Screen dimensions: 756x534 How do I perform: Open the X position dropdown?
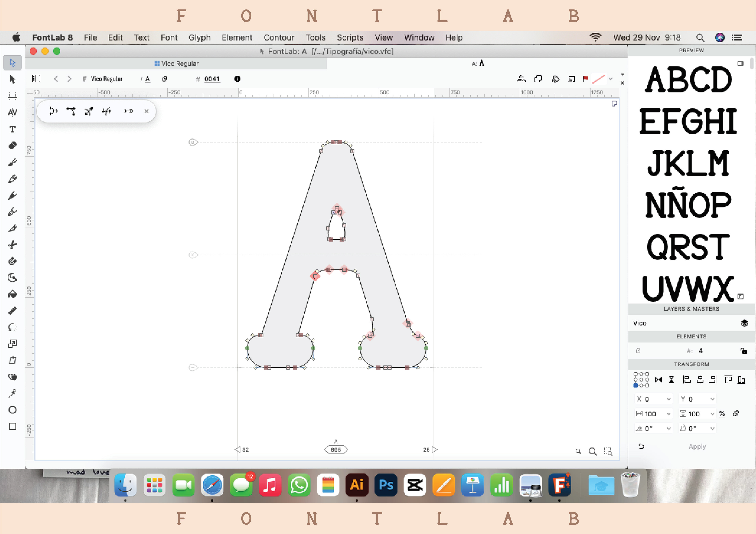(x=668, y=399)
